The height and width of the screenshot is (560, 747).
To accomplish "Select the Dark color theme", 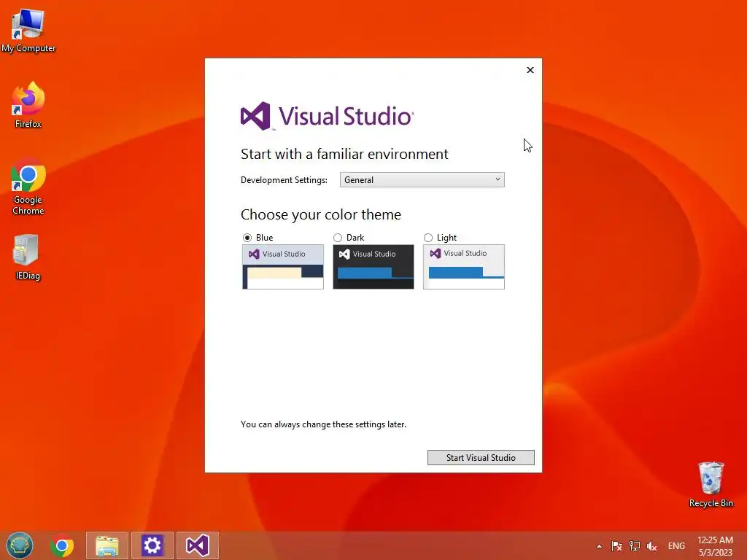I will pyautogui.click(x=338, y=238).
